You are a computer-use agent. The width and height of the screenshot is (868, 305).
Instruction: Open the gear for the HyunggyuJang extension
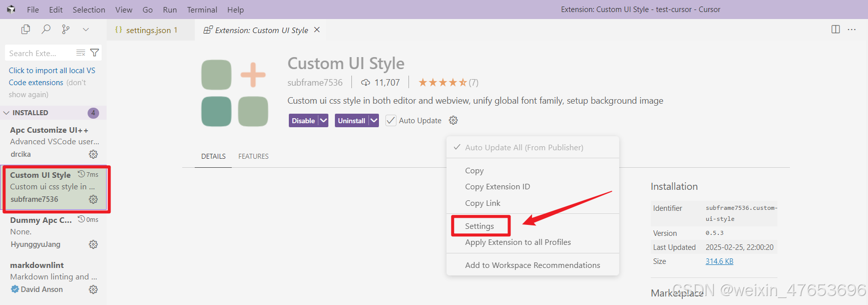click(x=93, y=244)
